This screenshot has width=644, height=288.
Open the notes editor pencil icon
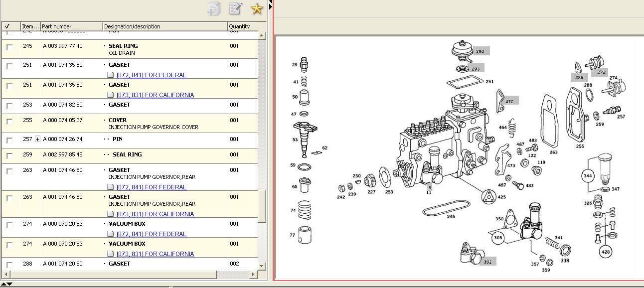[235, 8]
